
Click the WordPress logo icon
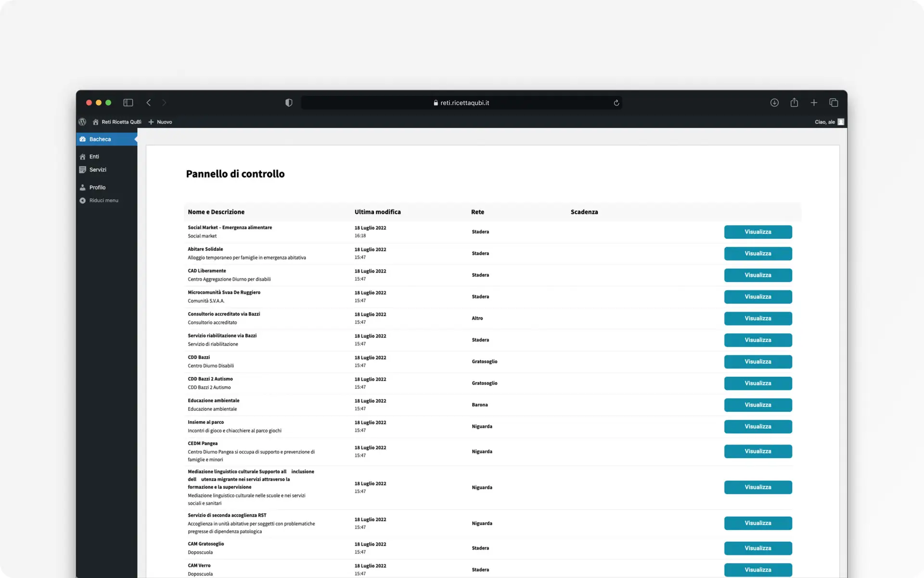[x=82, y=122]
